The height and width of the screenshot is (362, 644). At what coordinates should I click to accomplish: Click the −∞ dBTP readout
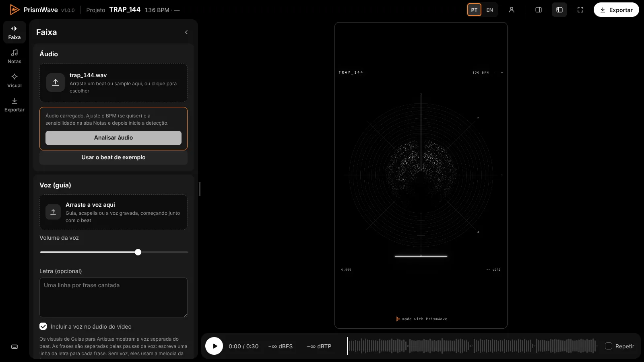[319, 346]
